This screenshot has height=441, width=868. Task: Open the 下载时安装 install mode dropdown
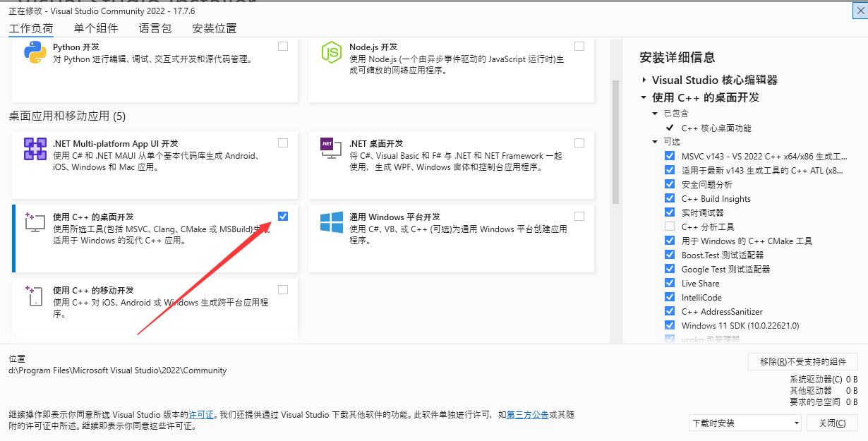pyautogui.click(x=745, y=423)
